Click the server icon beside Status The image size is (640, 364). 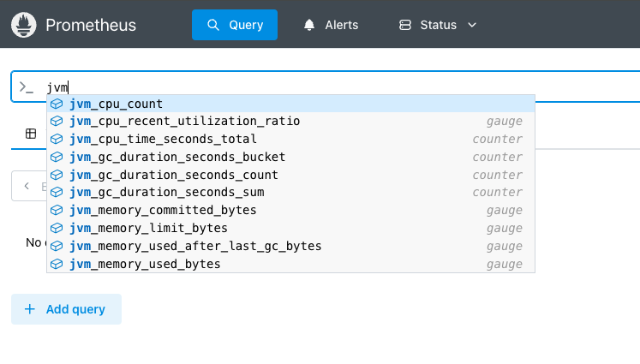pyautogui.click(x=405, y=25)
